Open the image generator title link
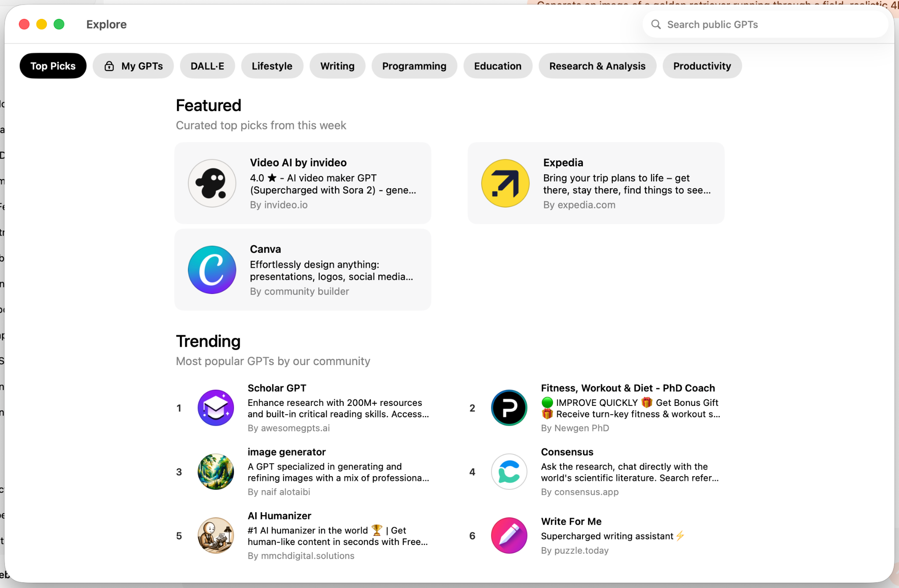 (286, 452)
